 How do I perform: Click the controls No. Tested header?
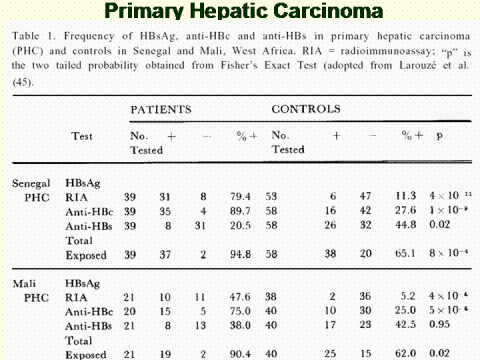pyautogui.click(x=288, y=142)
